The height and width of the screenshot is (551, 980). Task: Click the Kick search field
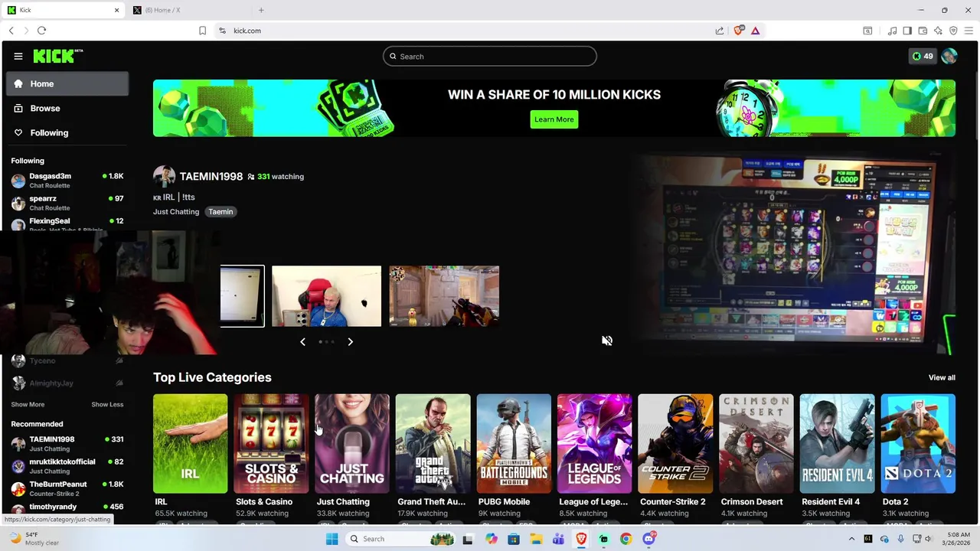point(490,56)
